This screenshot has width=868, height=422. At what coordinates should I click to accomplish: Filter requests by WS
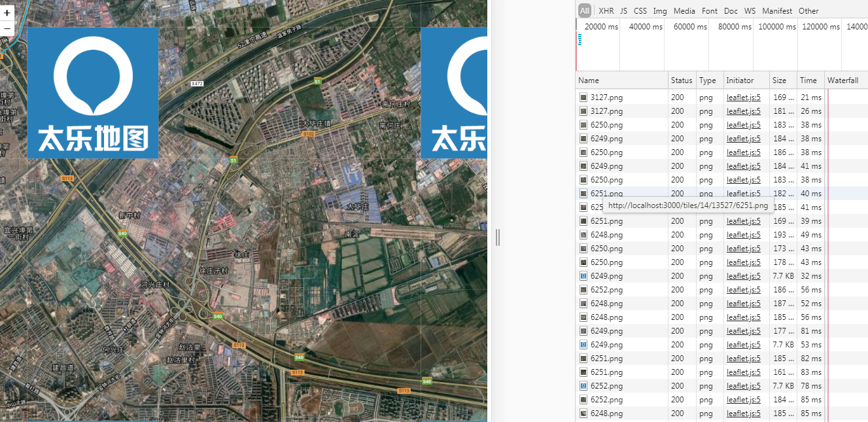click(750, 11)
